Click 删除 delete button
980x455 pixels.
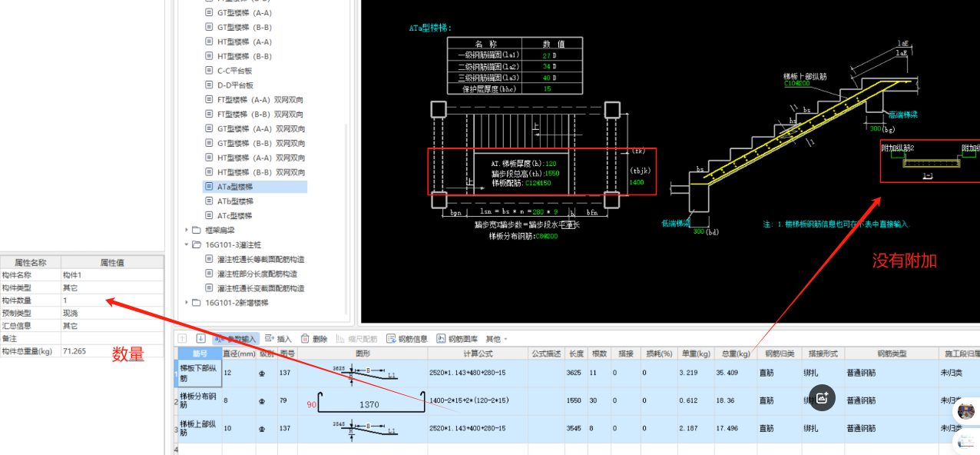pyautogui.click(x=313, y=338)
